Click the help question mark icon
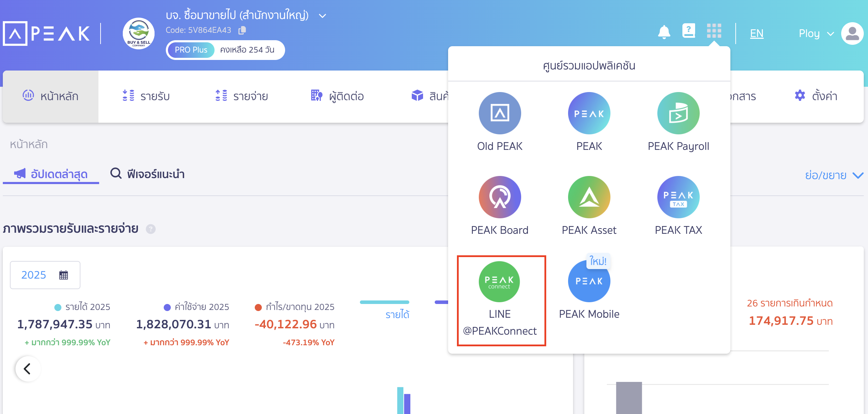 [688, 32]
